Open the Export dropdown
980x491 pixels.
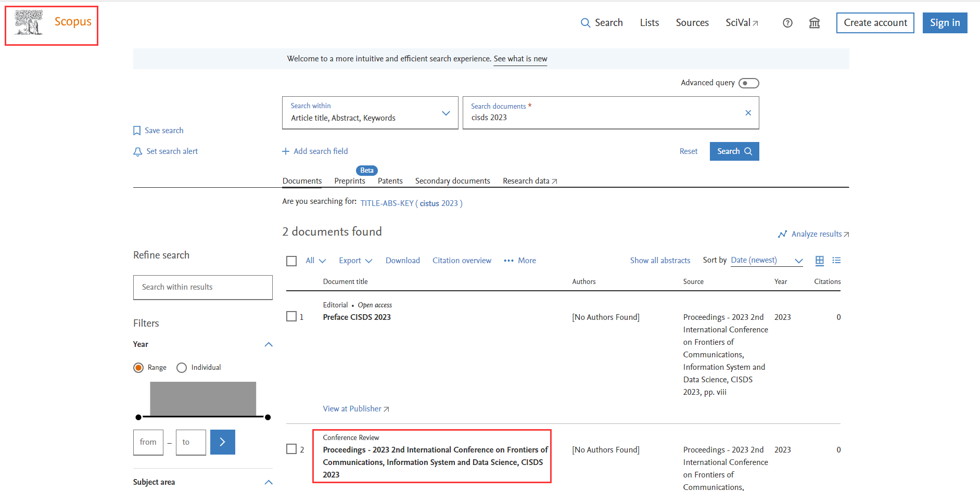355,261
